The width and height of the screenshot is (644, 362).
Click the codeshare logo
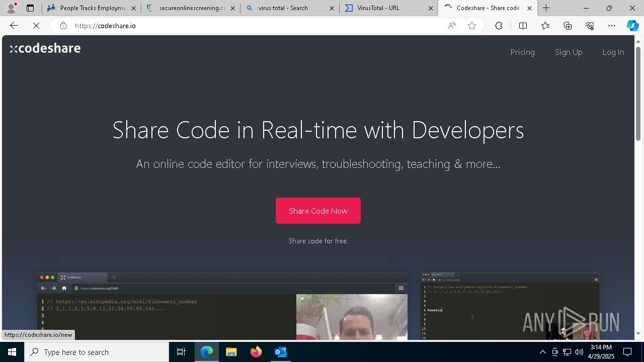point(45,48)
